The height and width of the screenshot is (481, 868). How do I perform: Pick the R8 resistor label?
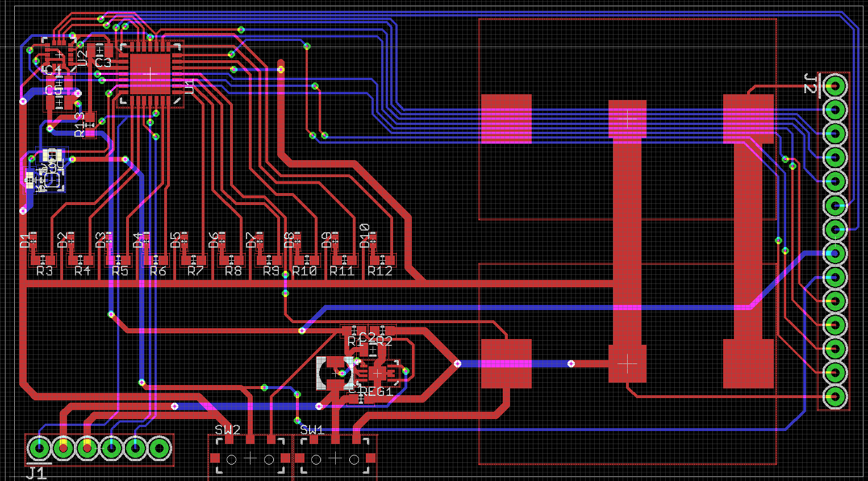(x=233, y=271)
